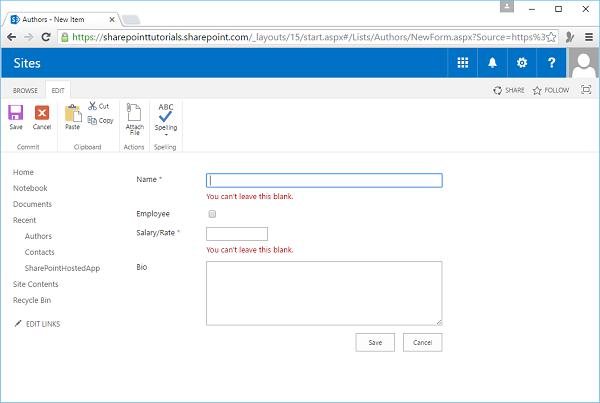Click the Copy icon in Clipboard group
Screen dimensions: 600x403
pos(92,120)
